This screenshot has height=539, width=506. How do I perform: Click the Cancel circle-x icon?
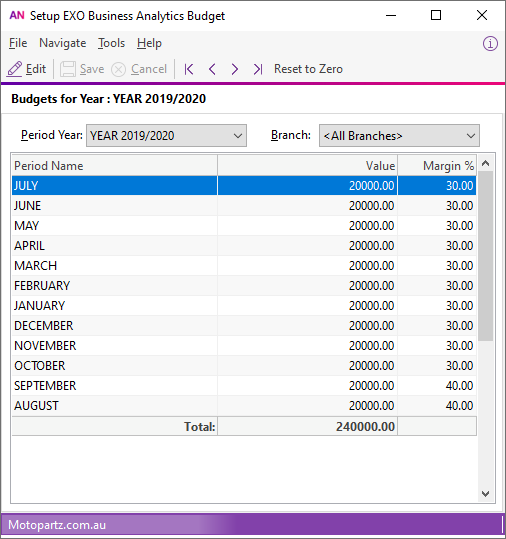tap(118, 69)
